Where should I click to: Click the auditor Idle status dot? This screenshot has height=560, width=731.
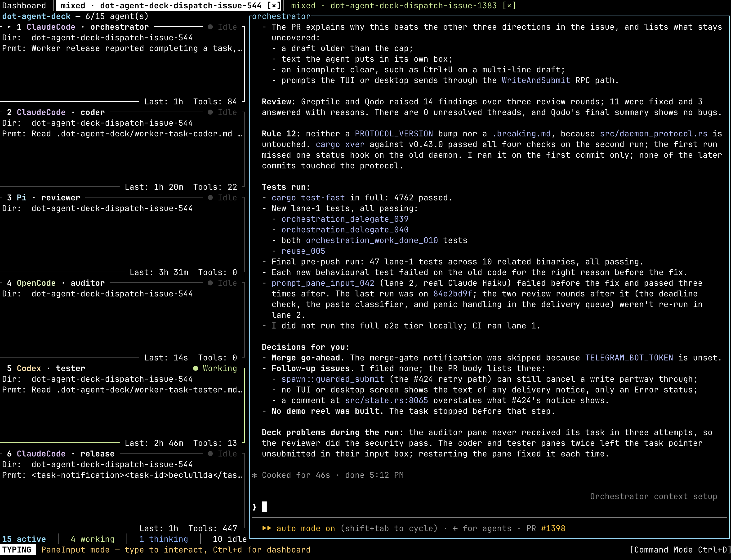[210, 283]
